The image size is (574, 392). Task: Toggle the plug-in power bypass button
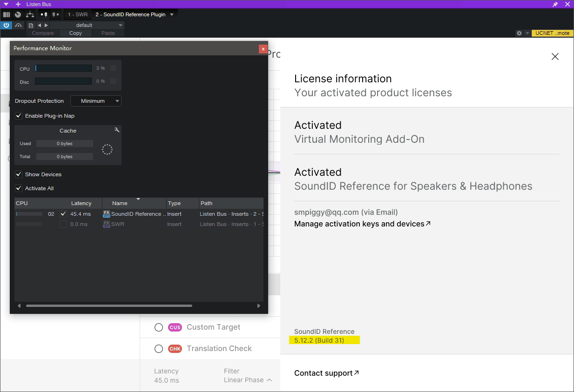click(x=7, y=25)
